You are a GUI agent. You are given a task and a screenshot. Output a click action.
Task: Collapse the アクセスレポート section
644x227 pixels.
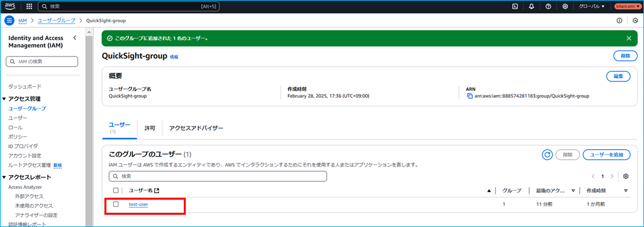click(x=4, y=177)
